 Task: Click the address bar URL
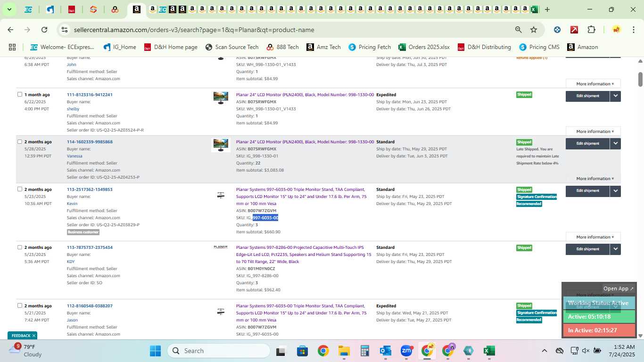coord(194,30)
